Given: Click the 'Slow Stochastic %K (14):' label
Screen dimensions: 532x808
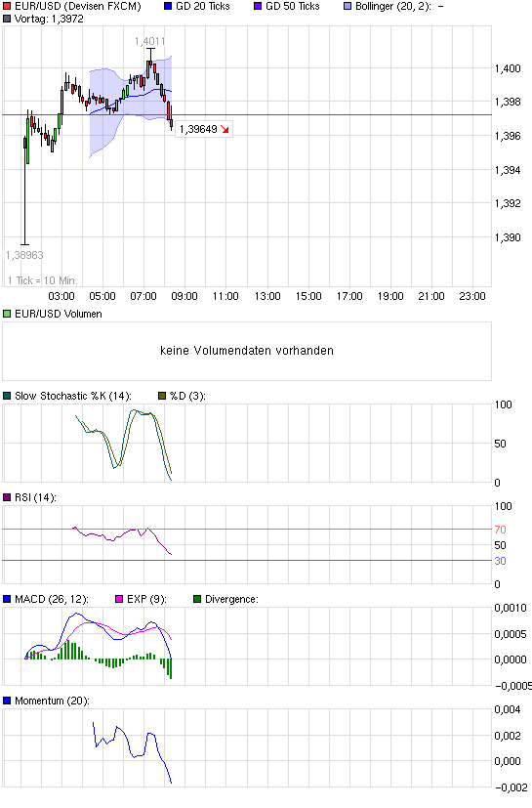Looking at the screenshot, I should click(73, 396).
